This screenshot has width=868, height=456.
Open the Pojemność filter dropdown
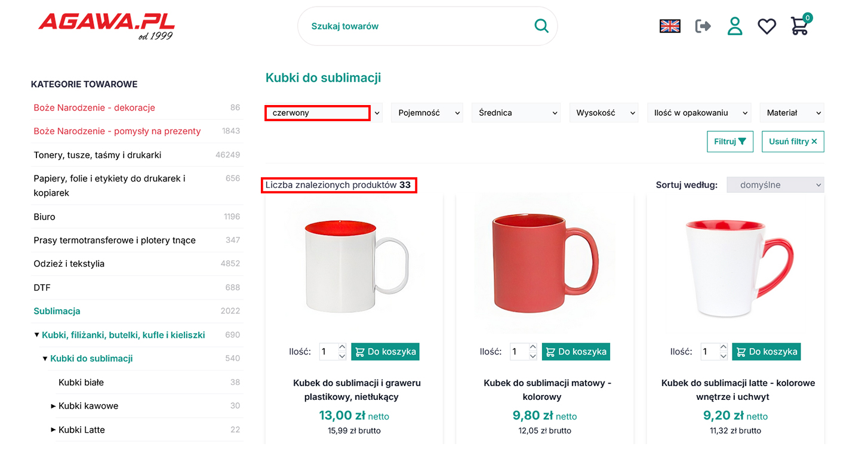[x=426, y=113]
